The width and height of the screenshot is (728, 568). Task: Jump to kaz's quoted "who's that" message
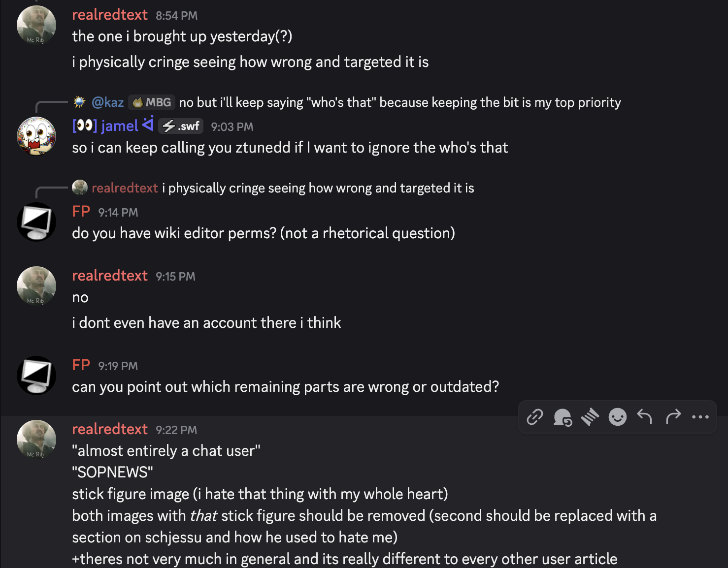coord(399,102)
